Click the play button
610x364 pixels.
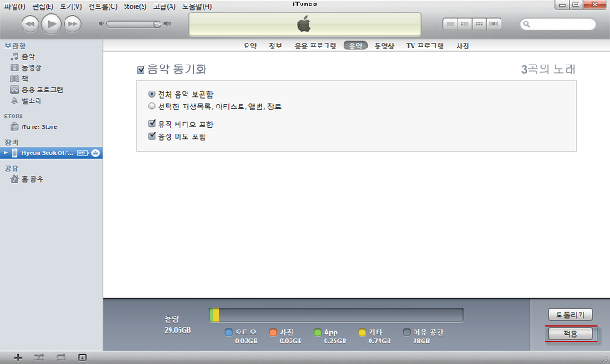51,24
